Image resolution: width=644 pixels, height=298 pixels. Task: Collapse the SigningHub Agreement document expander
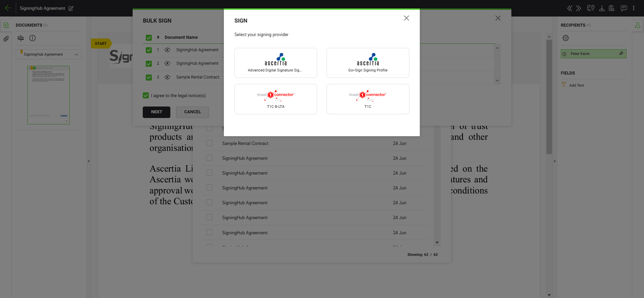tap(76, 55)
